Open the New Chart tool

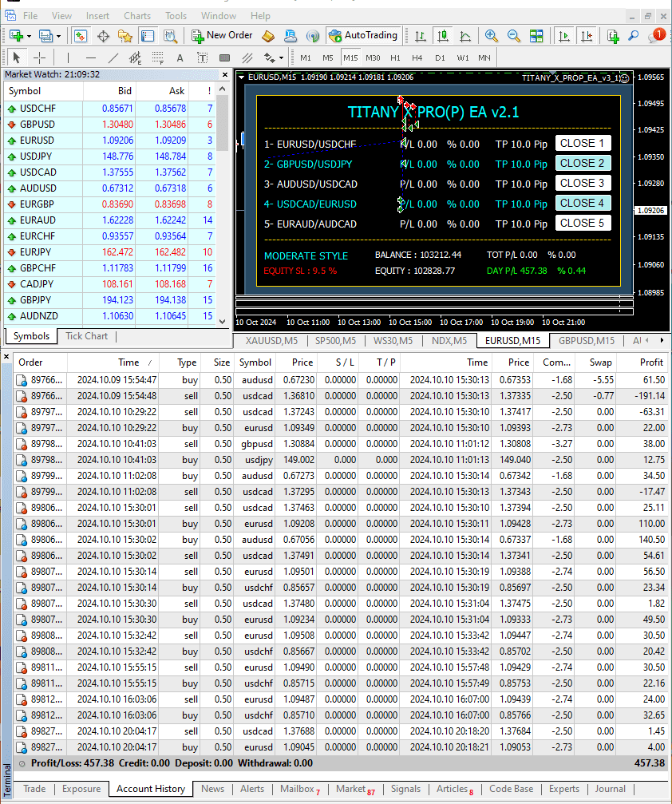click(x=16, y=36)
